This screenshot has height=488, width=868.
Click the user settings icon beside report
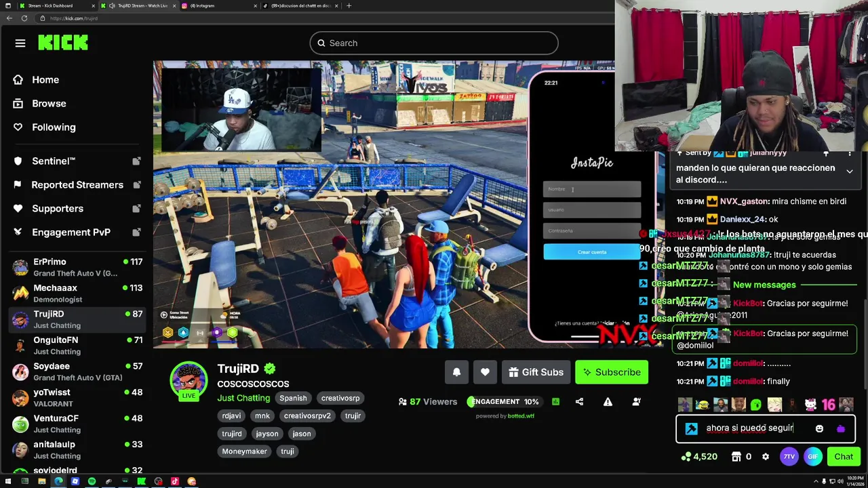(636, 402)
